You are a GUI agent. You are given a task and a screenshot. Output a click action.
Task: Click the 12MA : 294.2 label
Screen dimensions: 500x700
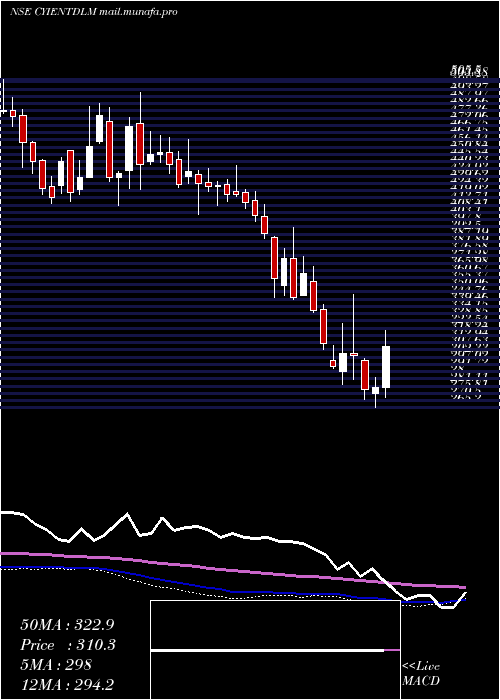(69, 684)
